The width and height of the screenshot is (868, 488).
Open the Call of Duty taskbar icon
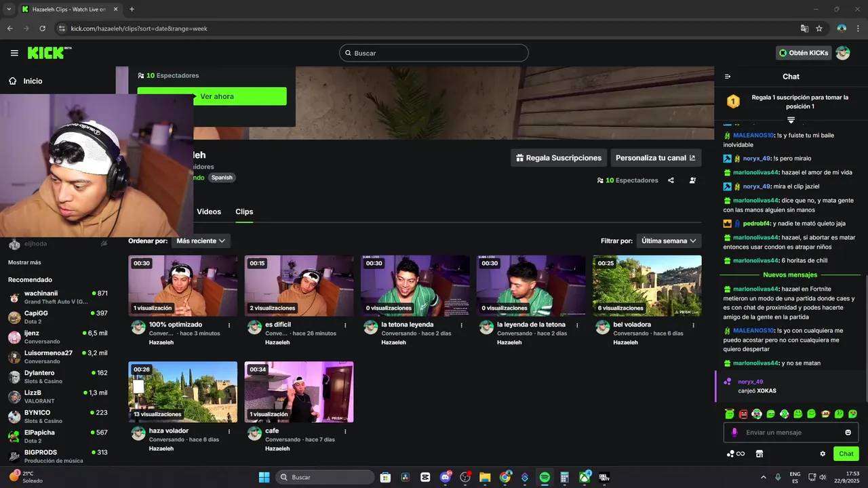pyautogui.click(x=604, y=477)
